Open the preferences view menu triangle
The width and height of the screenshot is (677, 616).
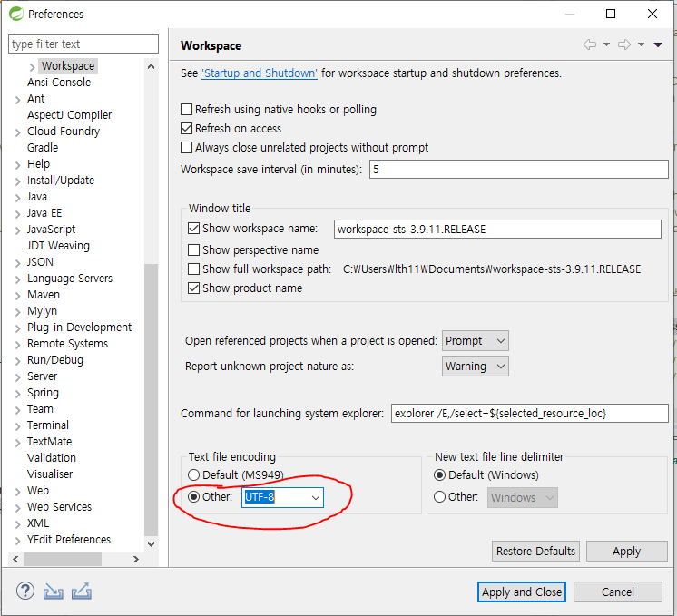click(658, 44)
